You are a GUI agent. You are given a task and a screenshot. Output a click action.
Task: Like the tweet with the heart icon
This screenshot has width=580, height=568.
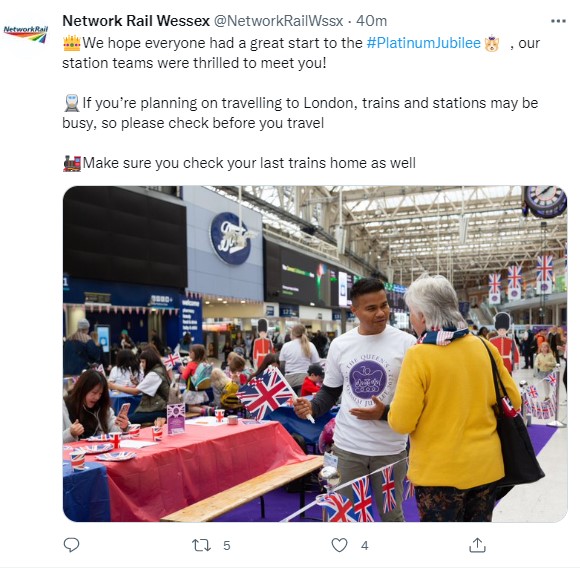click(339, 545)
